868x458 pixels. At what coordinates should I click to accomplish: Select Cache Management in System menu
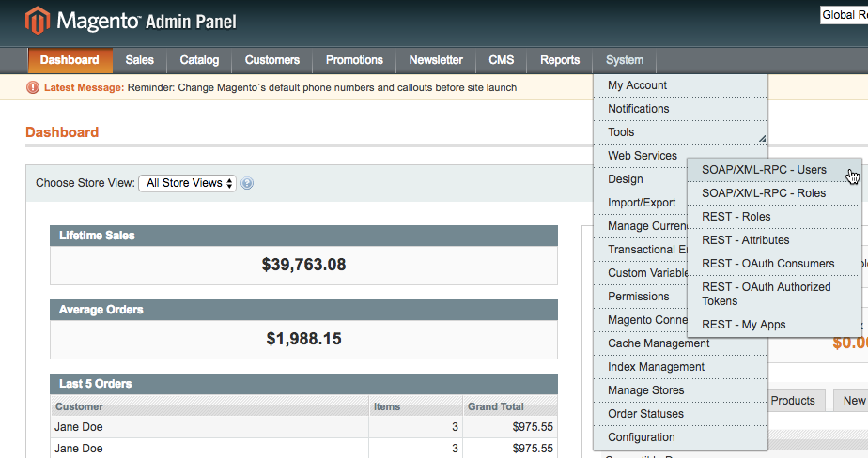[x=680, y=343]
